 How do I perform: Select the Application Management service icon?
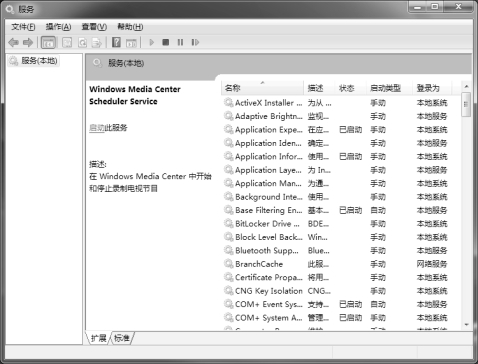tap(228, 183)
